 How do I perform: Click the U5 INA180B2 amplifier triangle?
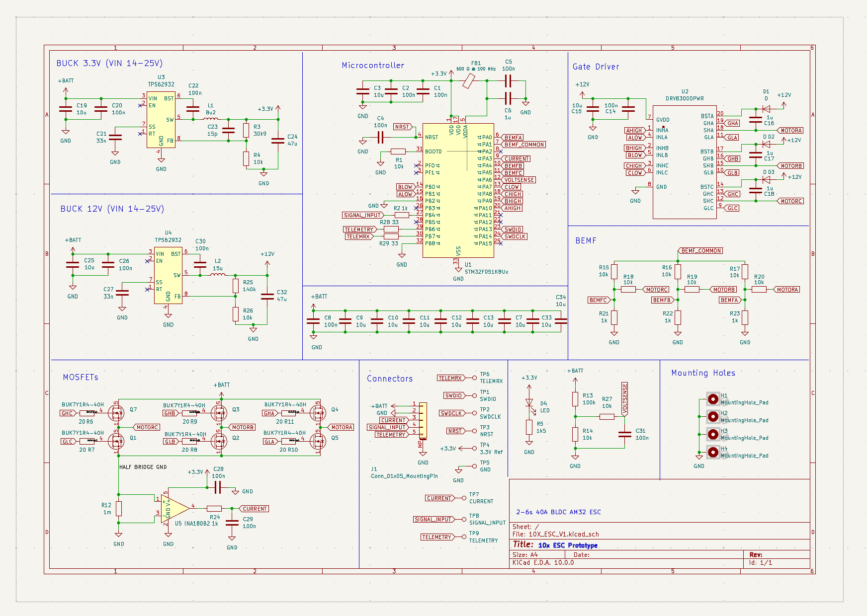[x=175, y=508]
